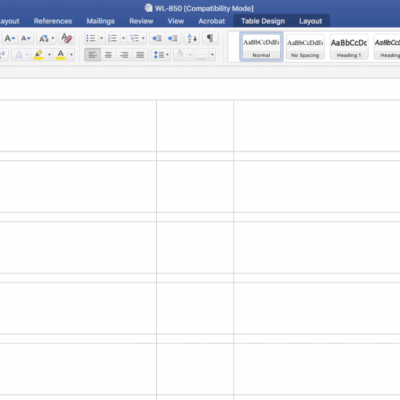Click the WL-850 document title text
Image resolution: width=400 pixels, height=400 pixels.
tap(204, 8)
